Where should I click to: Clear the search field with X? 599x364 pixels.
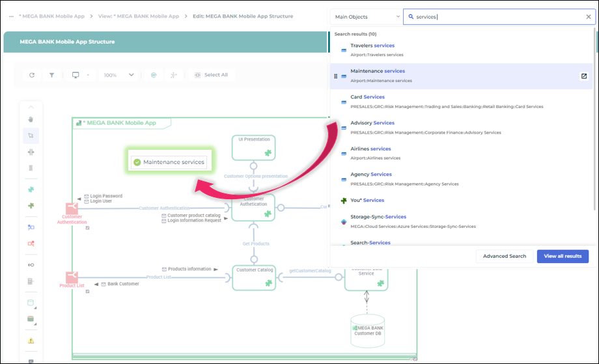coord(589,17)
